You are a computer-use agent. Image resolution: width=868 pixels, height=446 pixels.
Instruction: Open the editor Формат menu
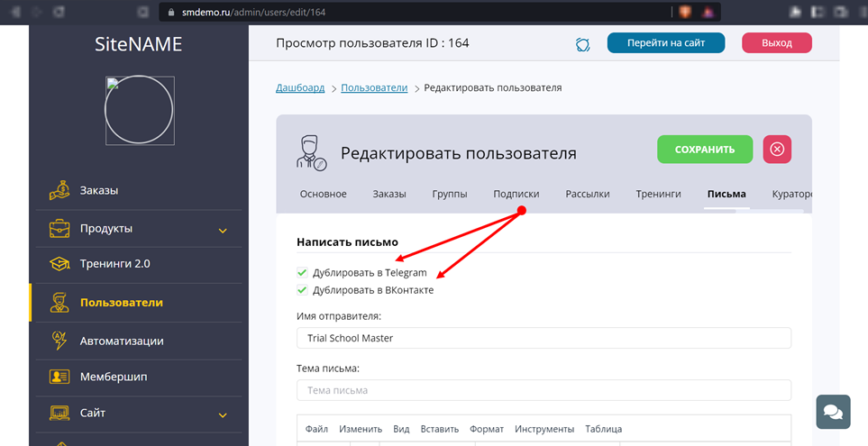click(x=487, y=429)
